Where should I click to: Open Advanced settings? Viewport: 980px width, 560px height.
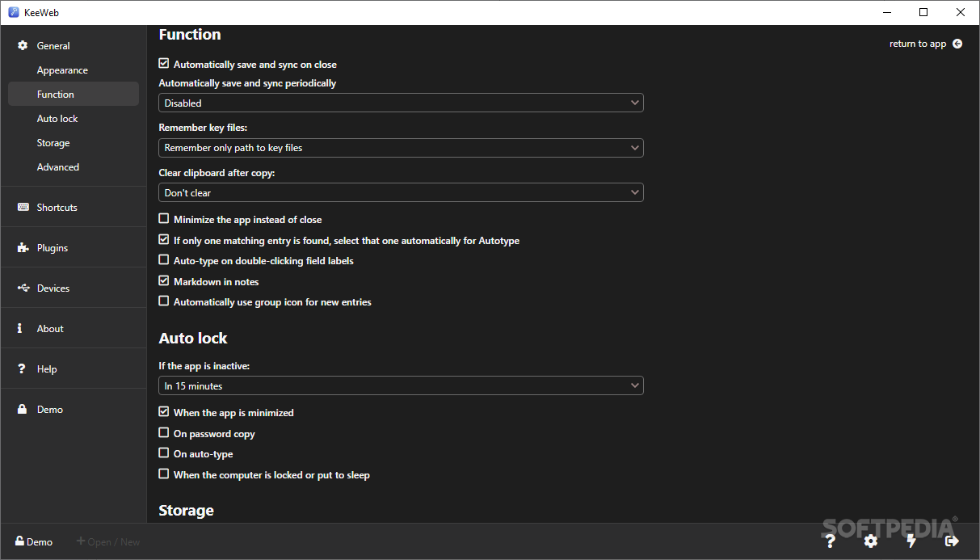click(74, 167)
